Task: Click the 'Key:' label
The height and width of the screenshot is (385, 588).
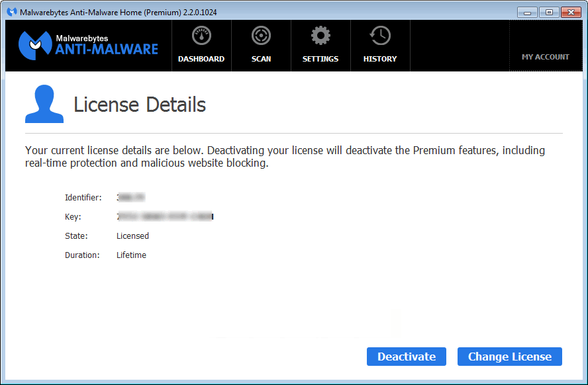Action: (73, 217)
